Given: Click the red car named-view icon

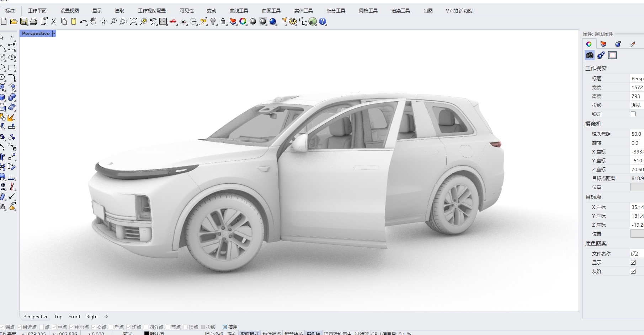Looking at the screenshot, I should (173, 22).
